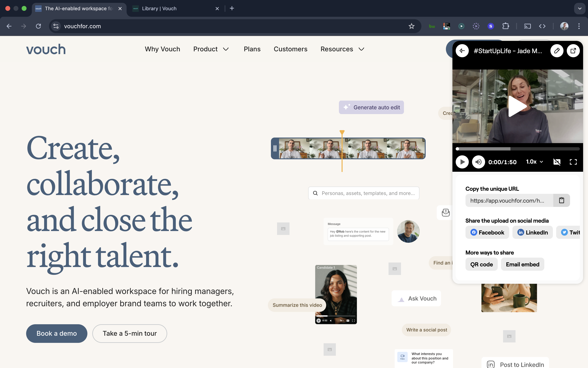
Task: Click the video progress bar
Action: click(518, 149)
